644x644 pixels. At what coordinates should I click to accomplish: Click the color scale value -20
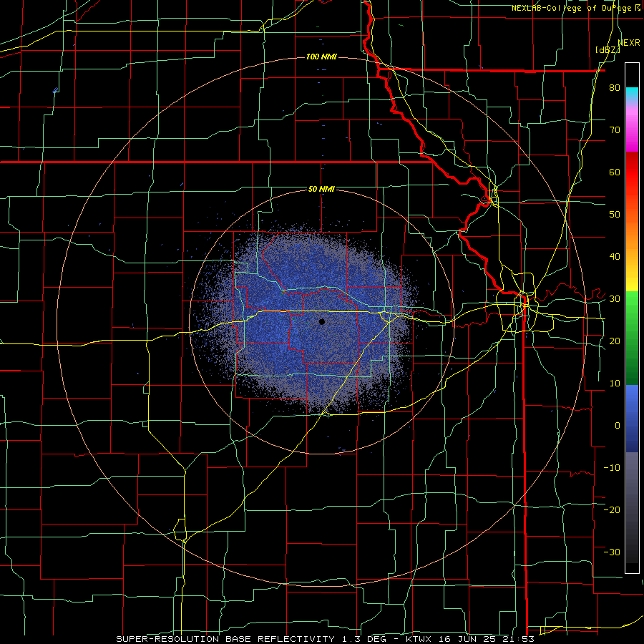click(x=612, y=509)
